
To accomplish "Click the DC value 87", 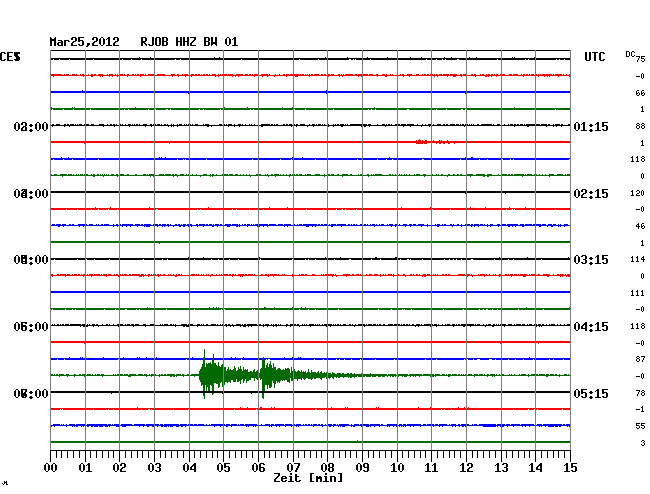I will pos(640,359).
